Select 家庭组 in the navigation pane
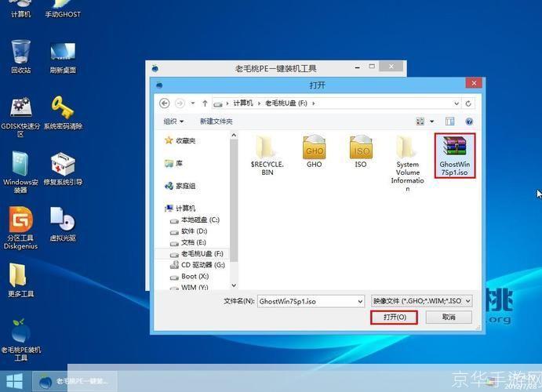 [x=180, y=186]
